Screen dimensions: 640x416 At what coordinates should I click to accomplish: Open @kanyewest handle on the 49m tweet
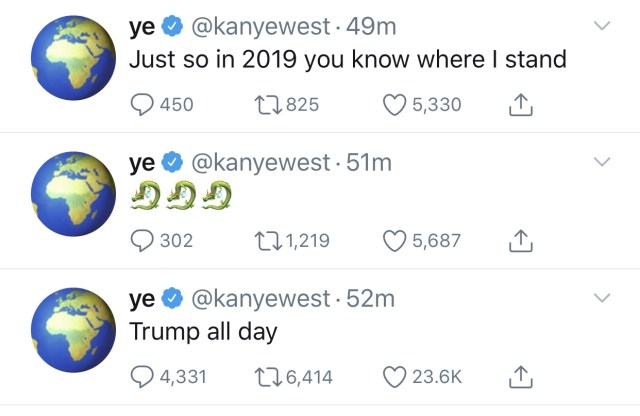(x=248, y=28)
